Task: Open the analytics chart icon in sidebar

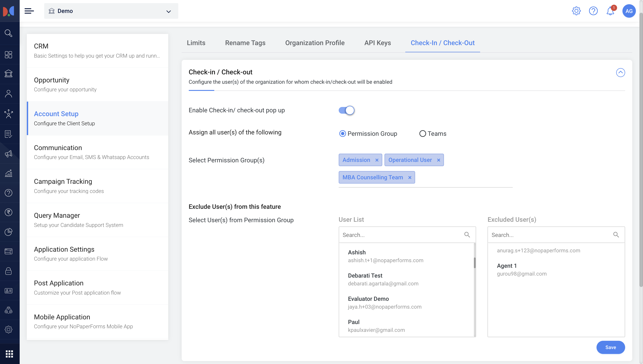Action: (8, 173)
